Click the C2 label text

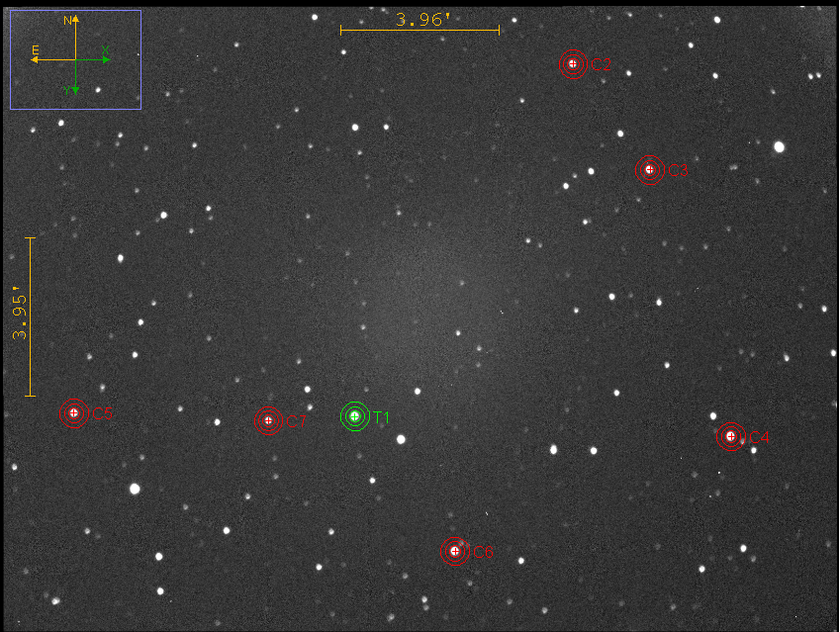click(x=602, y=66)
